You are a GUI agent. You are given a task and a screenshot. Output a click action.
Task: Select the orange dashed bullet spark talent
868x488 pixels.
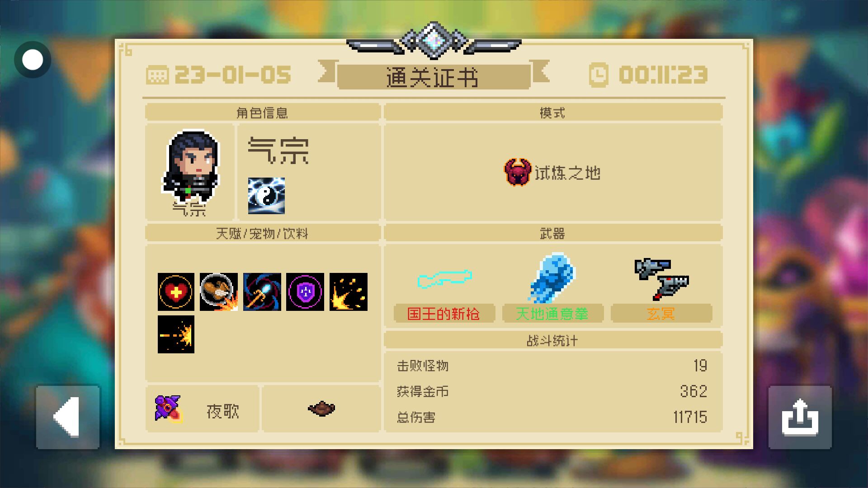pyautogui.click(x=176, y=334)
